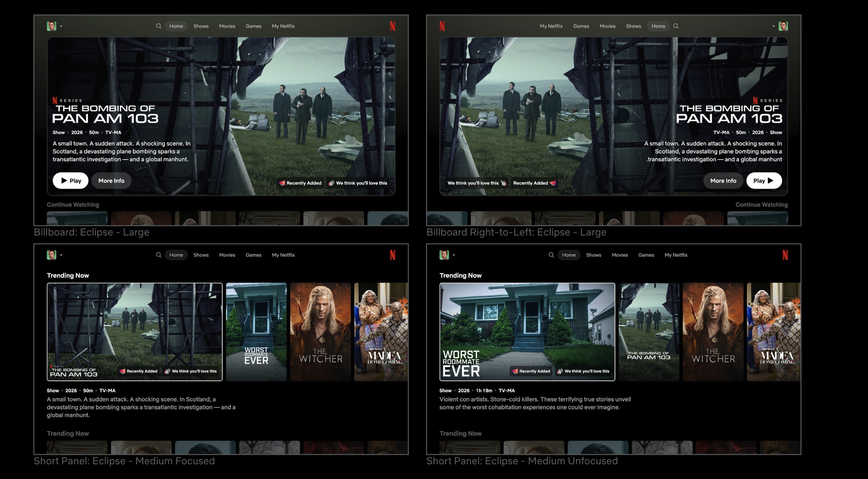
Task: Open profile dropdown arrow in Medium Focused panel
Action: click(x=61, y=255)
